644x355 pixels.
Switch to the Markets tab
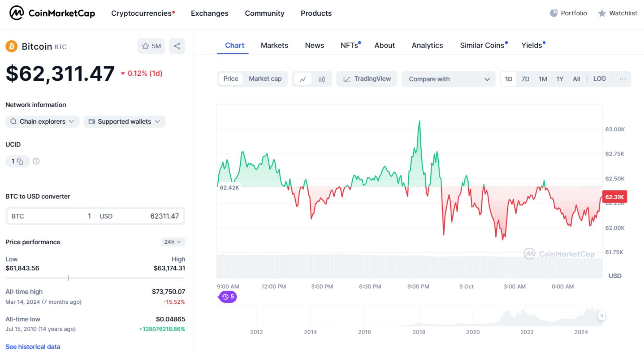[x=274, y=45]
